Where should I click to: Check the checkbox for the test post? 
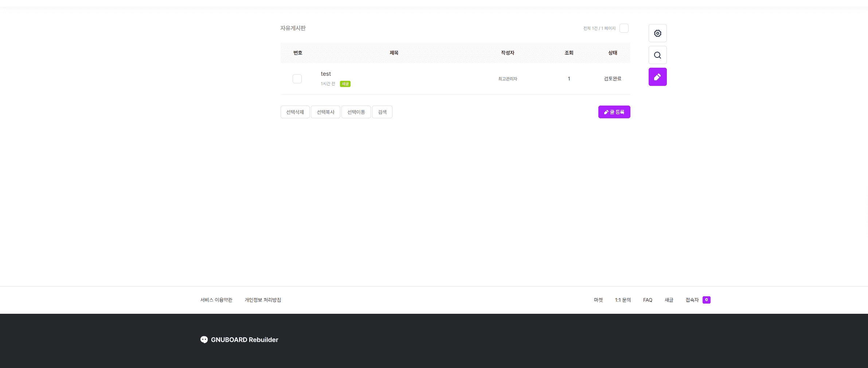click(x=297, y=79)
